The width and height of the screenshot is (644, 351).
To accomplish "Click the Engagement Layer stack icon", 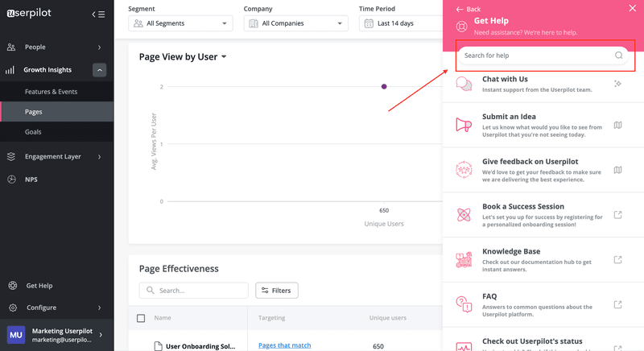I will click(11, 156).
